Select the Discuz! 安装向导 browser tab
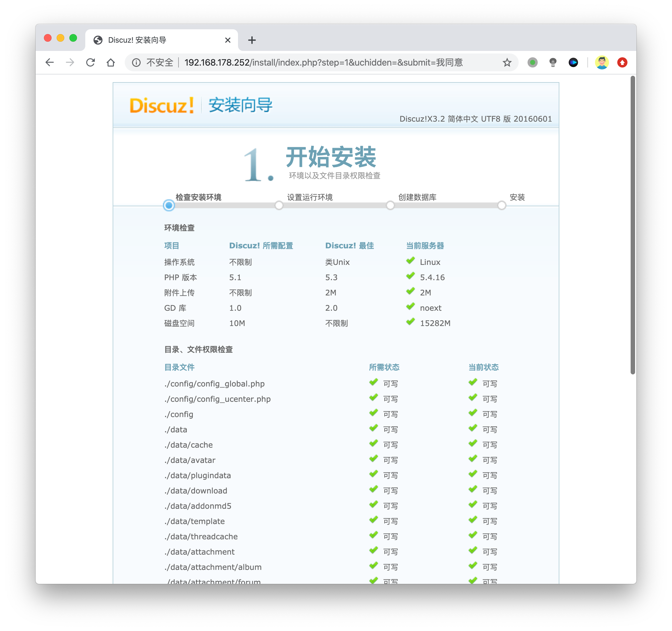Image resolution: width=672 pixels, height=631 pixels. pyautogui.click(x=162, y=40)
